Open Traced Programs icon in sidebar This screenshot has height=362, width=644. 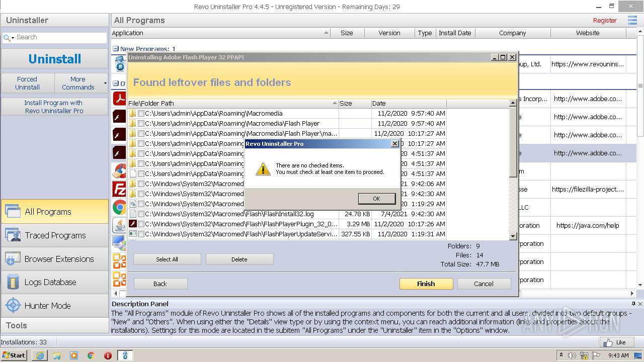13,235
